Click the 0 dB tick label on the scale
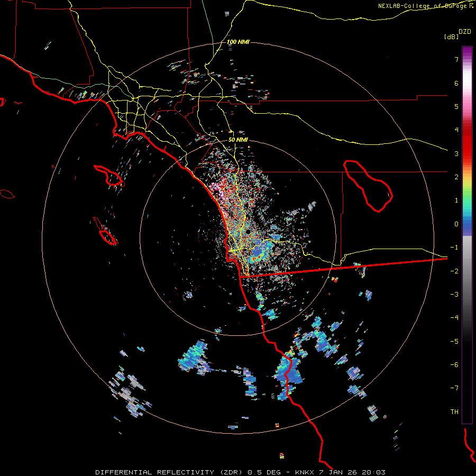This screenshot has height=476, width=476. (x=456, y=224)
